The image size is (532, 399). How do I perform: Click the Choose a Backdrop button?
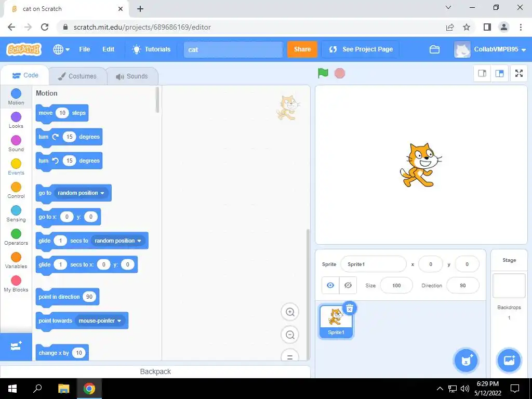tap(509, 361)
